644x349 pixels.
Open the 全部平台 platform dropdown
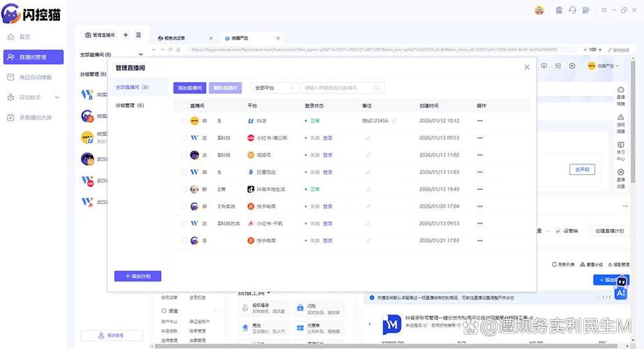(x=274, y=88)
